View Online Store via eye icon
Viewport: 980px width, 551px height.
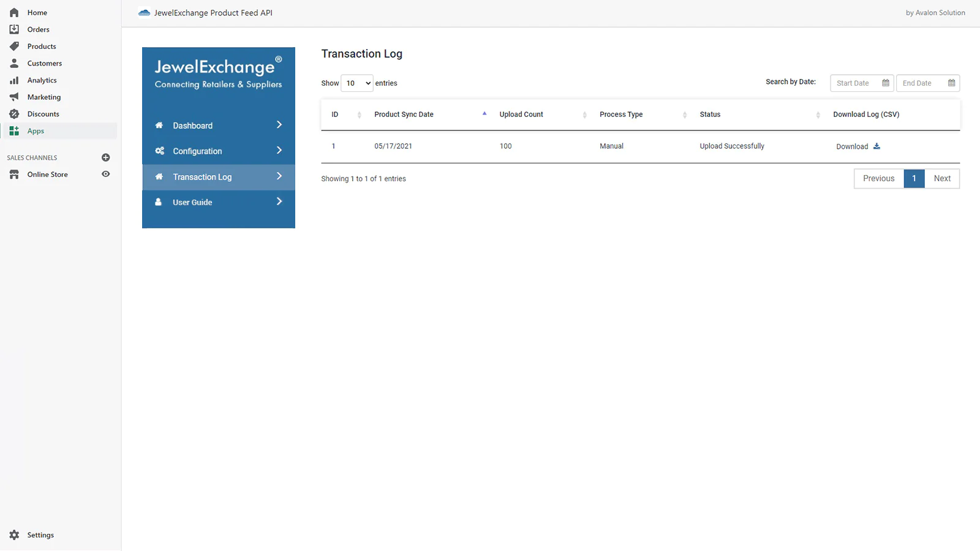(105, 174)
